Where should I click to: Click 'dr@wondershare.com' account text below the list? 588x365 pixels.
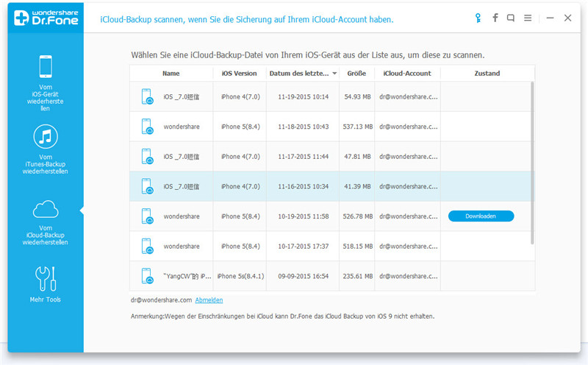coord(161,300)
